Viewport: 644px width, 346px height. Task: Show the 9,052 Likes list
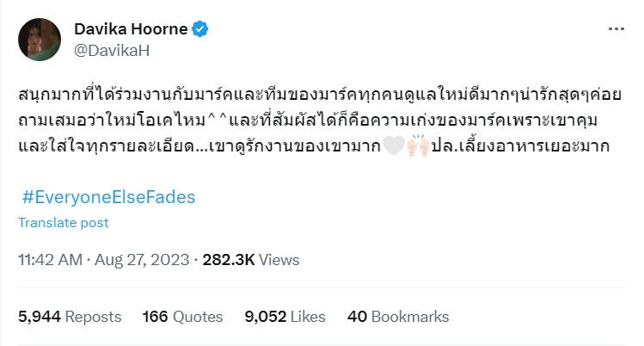[285, 317]
